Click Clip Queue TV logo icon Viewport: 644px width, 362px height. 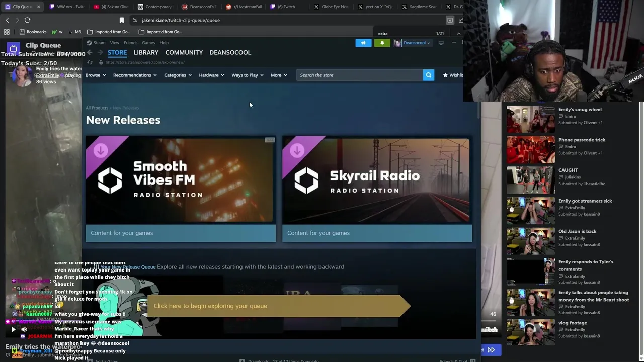point(13,48)
